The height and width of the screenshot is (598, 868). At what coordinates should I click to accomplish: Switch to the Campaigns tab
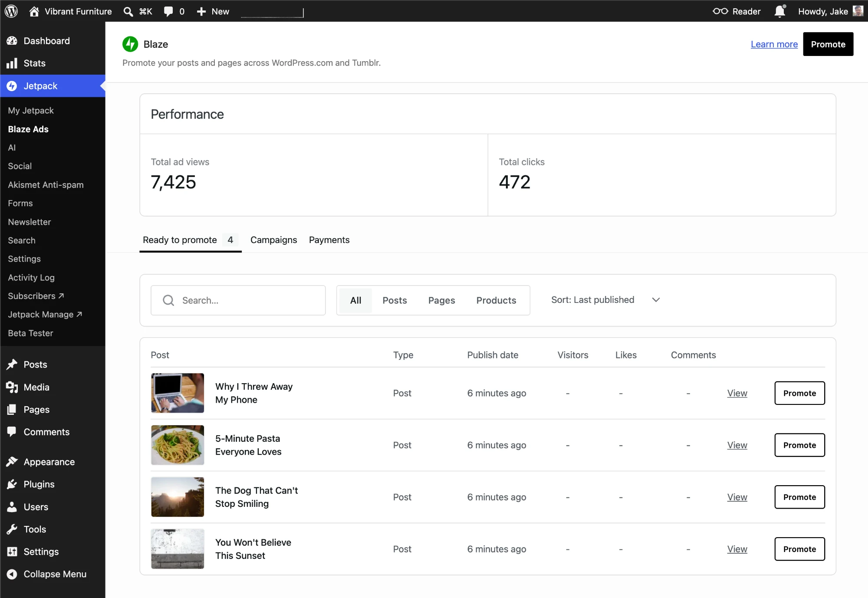point(274,240)
